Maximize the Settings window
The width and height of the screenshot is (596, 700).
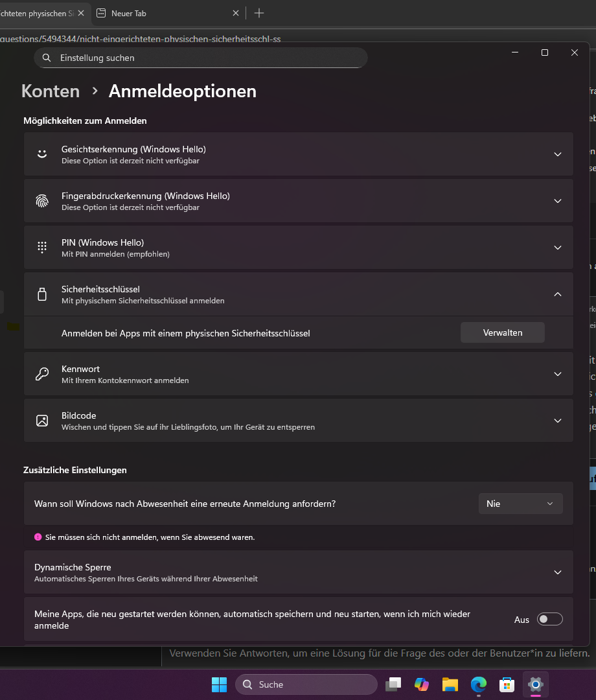545,52
